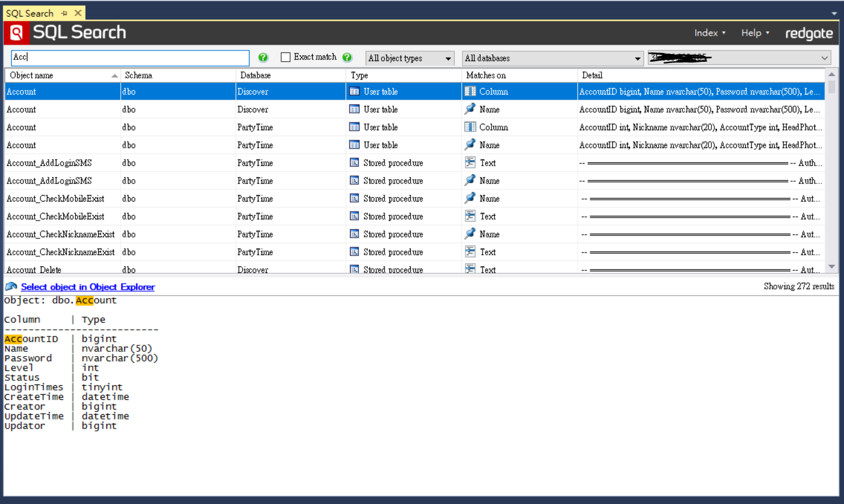Enable the Exact match checkbox
Image resolution: width=844 pixels, height=504 pixels.
pyautogui.click(x=285, y=58)
